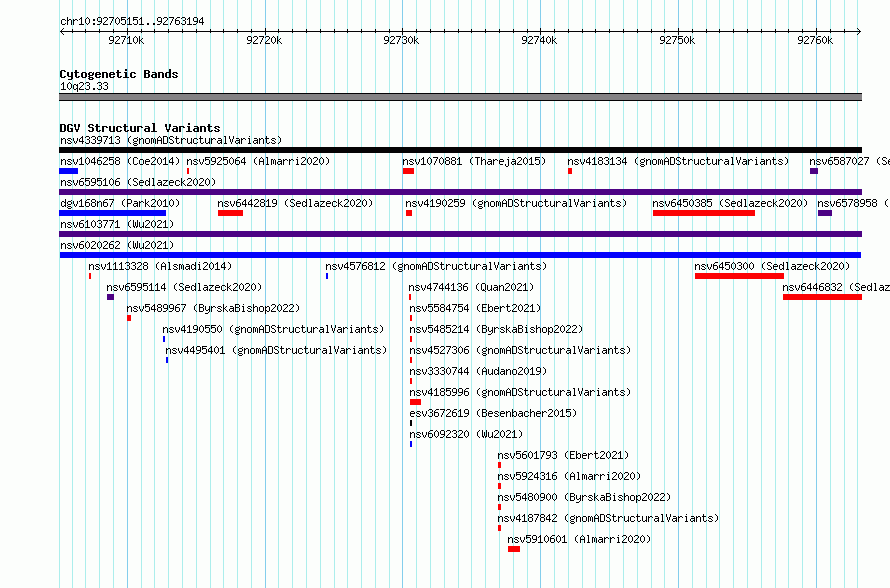Screen dimensions: 890x588
Task: Click the DGV Structural Variants track title
Action: coord(140,128)
